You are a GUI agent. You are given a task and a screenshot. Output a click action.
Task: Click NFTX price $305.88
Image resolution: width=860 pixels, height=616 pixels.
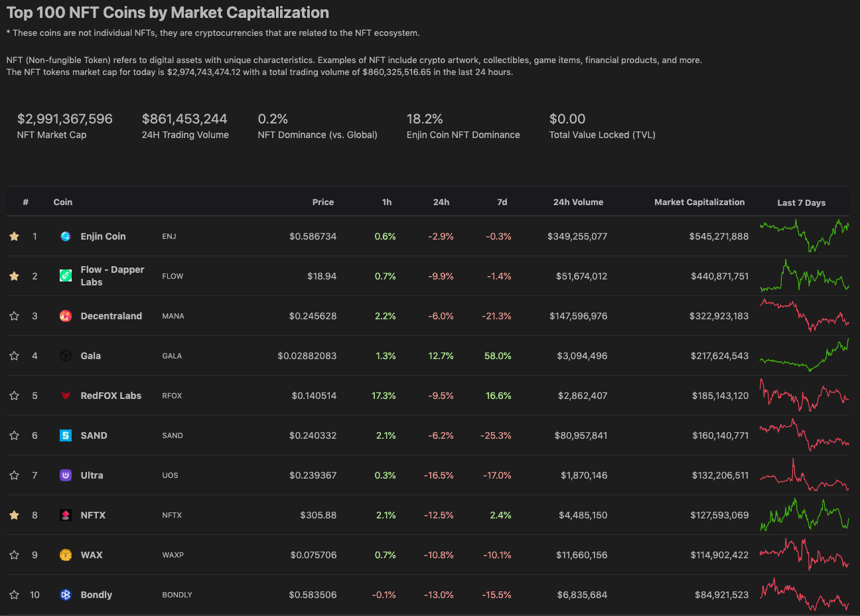[319, 515]
